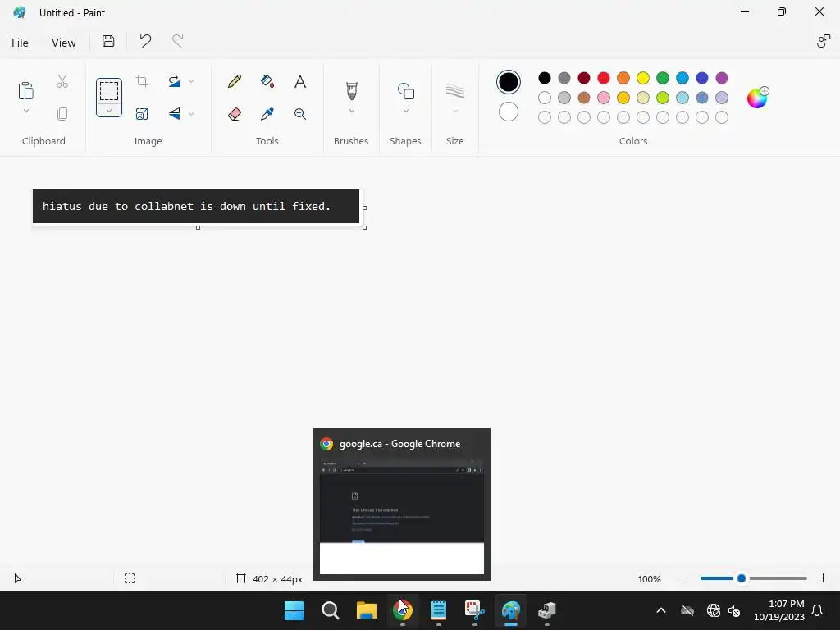Click the taskbar Search magnifier
This screenshot has height=630, width=840.
330,610
